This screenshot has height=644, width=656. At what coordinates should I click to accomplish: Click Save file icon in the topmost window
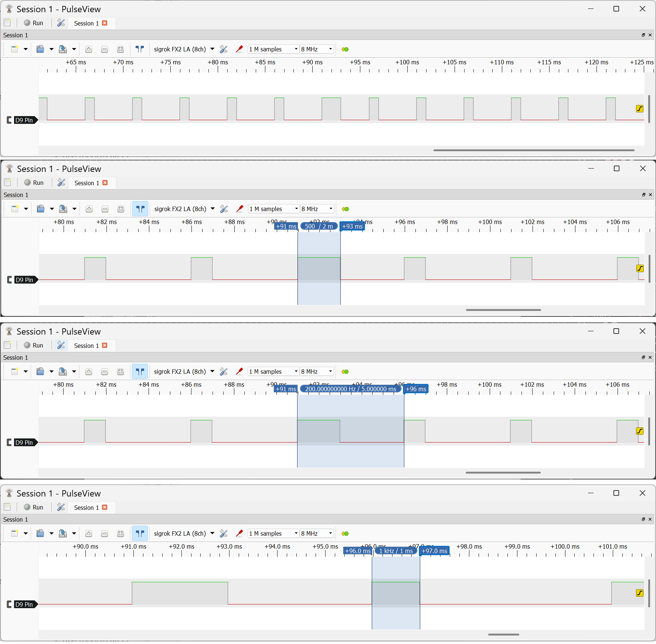click(x=63, y=50)
